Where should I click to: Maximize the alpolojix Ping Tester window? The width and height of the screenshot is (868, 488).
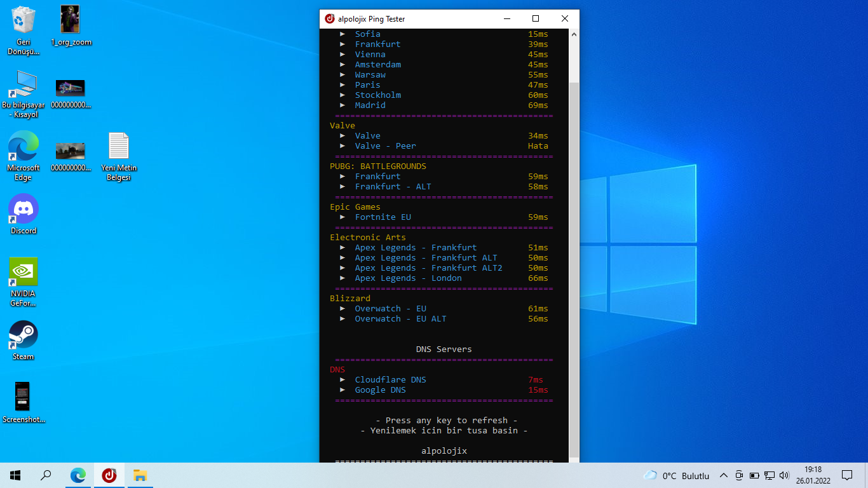click(535, 19)
